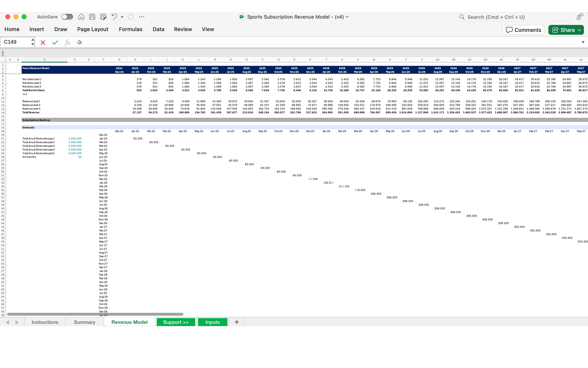Confirm formula entry with green checkmark

point(55,42)
